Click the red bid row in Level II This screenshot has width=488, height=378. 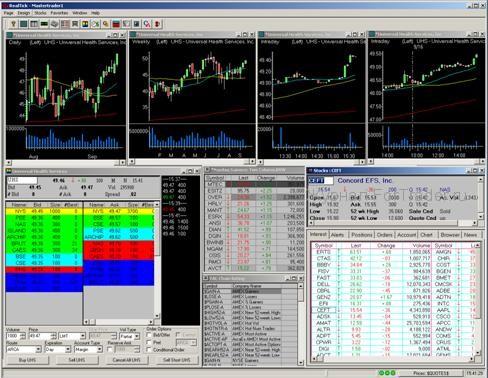(44, 269)
